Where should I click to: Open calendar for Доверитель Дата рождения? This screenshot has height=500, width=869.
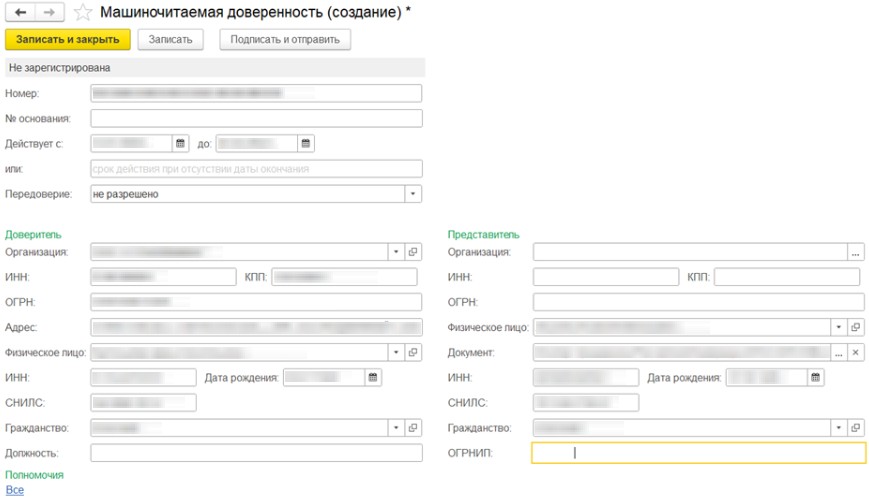373,377
